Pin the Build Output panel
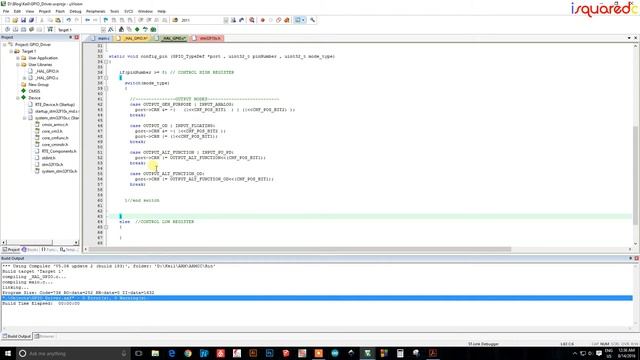Image resolution: width=640 pixels, height=360 pixels. tap(631, 258)
